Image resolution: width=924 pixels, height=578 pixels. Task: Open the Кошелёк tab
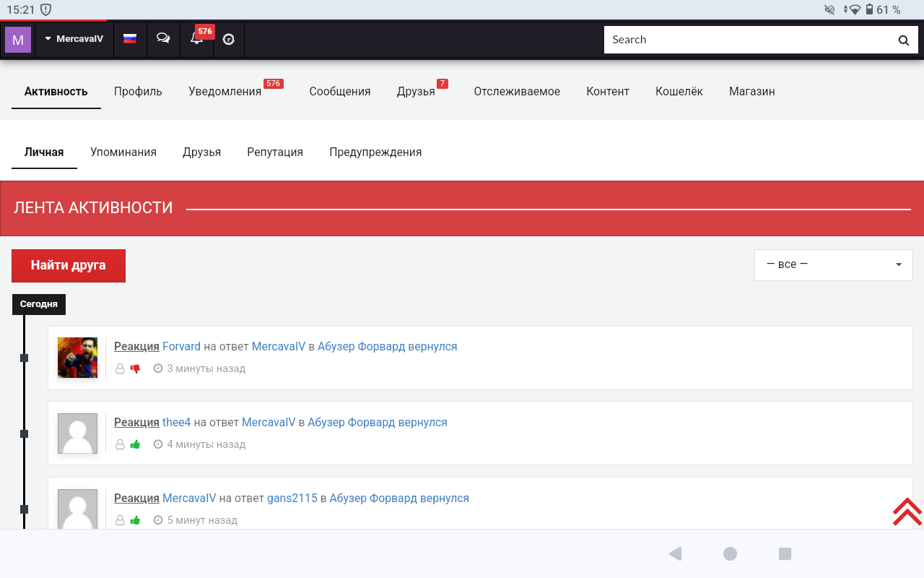point(679,92)
